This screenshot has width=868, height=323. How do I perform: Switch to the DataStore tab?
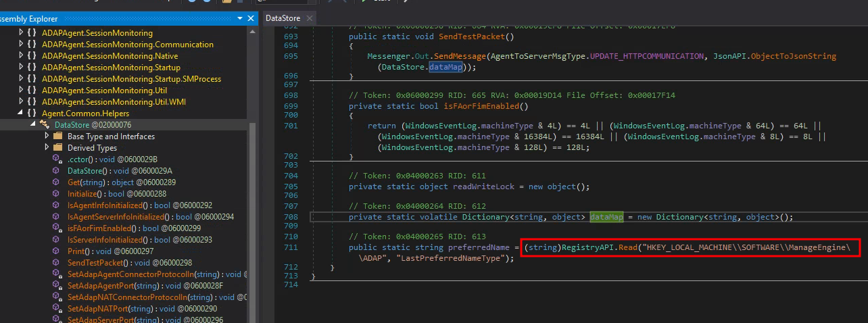point(283,18)
